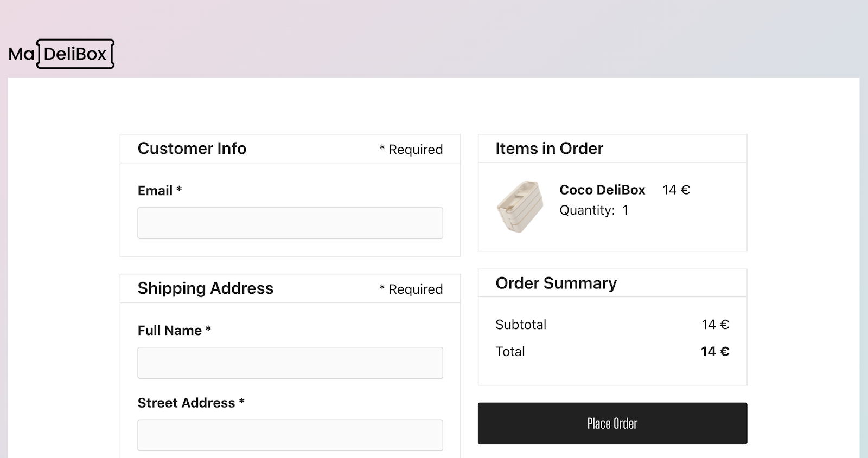Click the bold Total amount
Screen dimensions: 868x458
click(714, 352)
